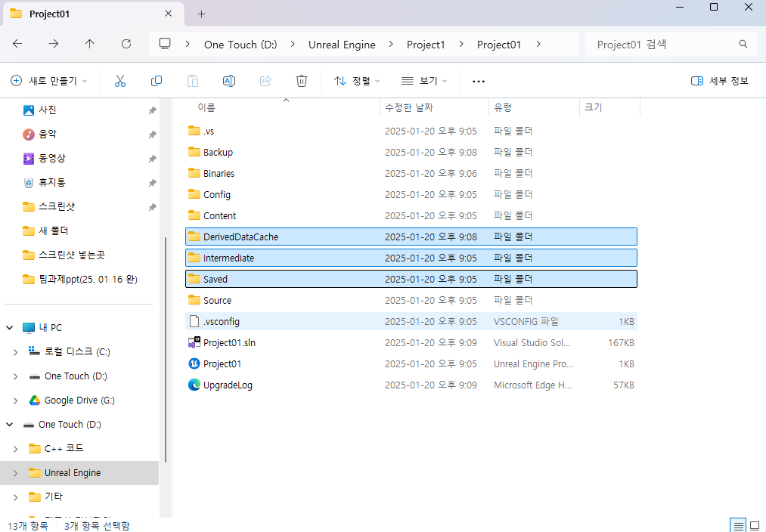Image resolution: width=766 pixels, height=532 pixels.
Task: Open chevron after Project01 in breadcrumb
Action: [538, 44]
